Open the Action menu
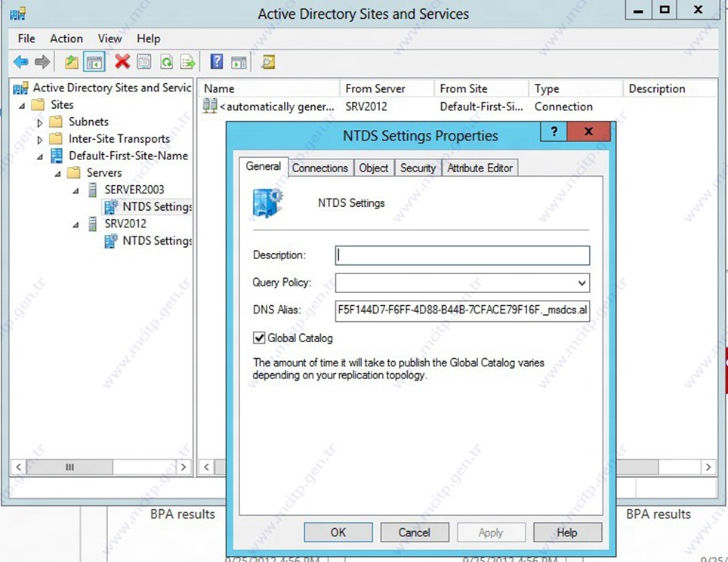Viewport: 728px width, 562px height. pos(66,39)
